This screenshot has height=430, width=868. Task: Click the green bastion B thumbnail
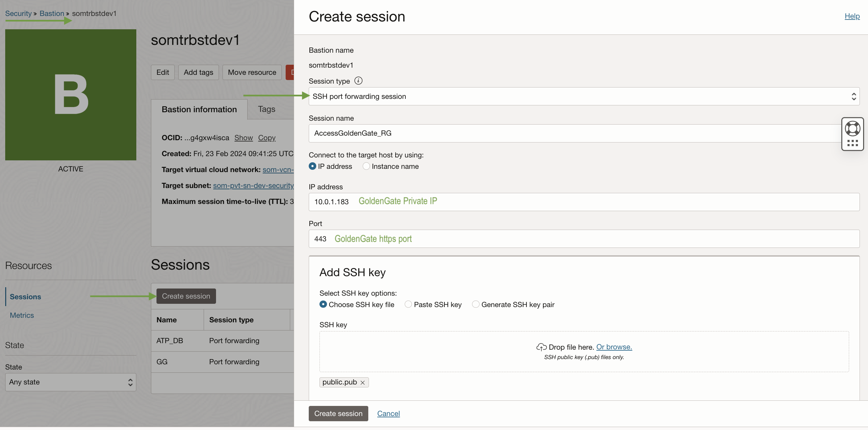click(71, 95)
